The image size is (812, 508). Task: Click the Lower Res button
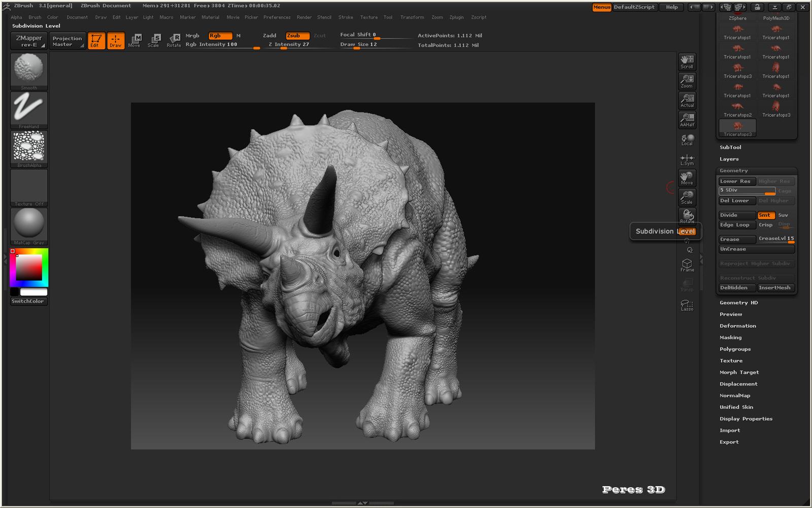(x=737, y=181)
